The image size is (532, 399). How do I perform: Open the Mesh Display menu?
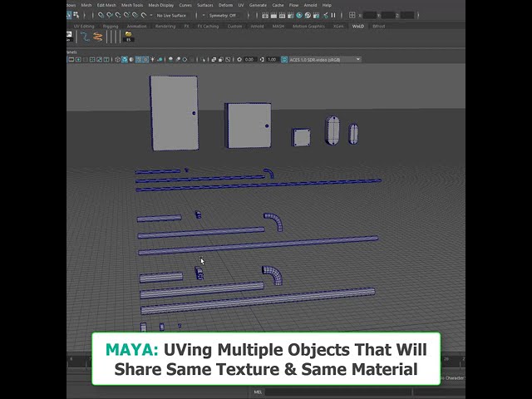[160, 5]
